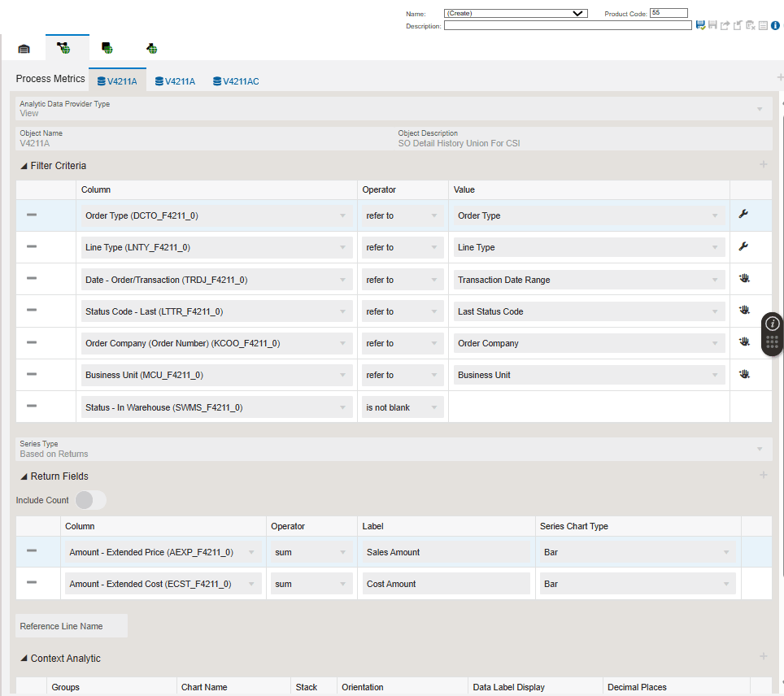
Task: Click the Save icon in top toolbar
Action: [x=700, y=26]
